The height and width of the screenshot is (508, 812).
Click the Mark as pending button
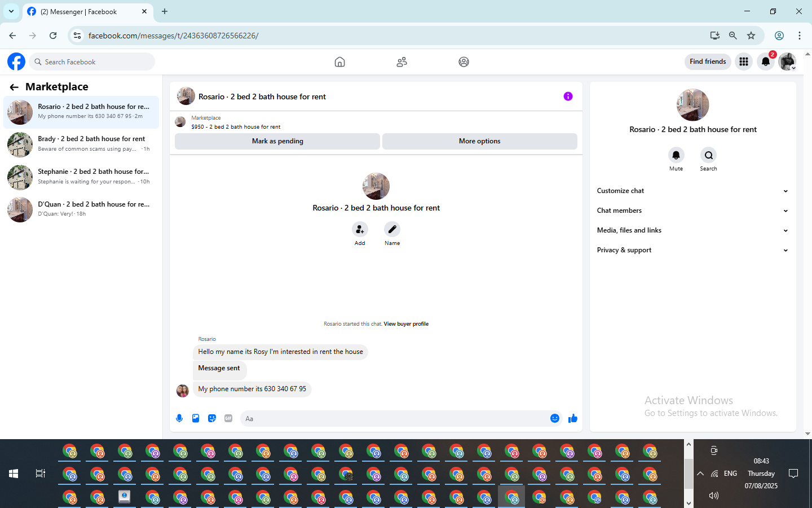277,141
